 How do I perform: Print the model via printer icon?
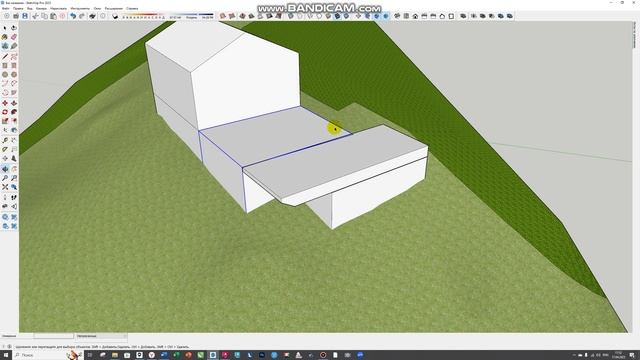(x=92, y=16)
